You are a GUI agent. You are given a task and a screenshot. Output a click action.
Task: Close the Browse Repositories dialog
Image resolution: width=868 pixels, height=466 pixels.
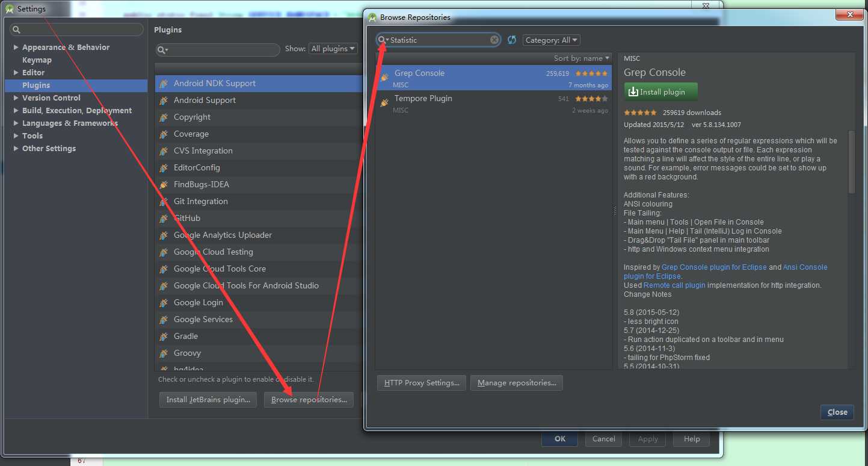[x=837, y=412]
